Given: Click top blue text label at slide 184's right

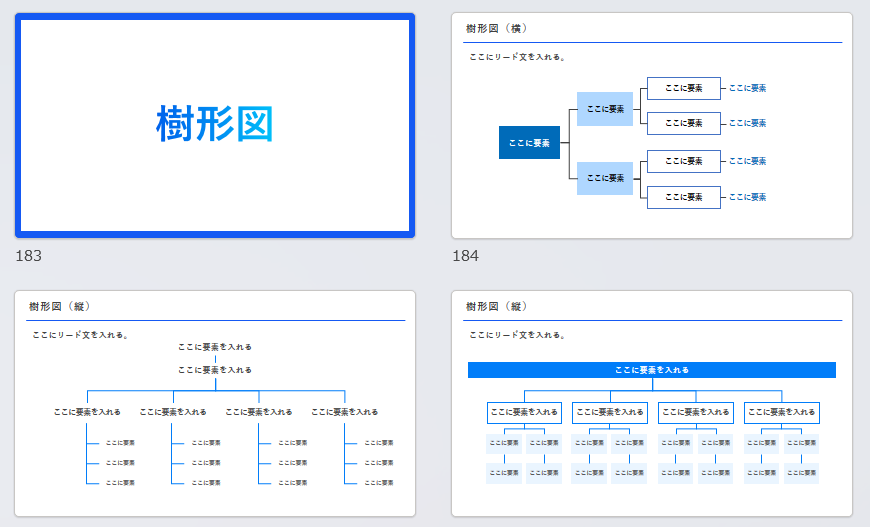Looking at the screenshot, I should [x=747, y=88].
